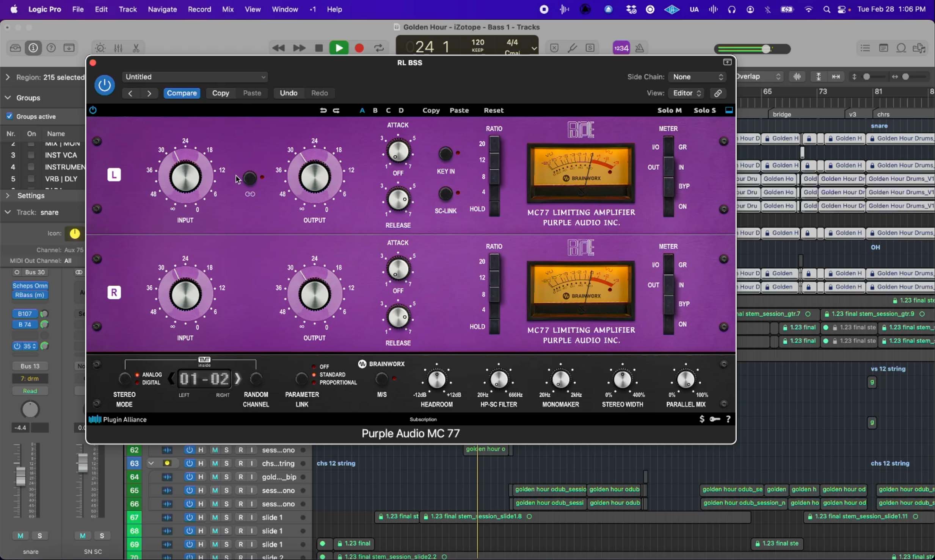Select preset bank B in MC77
The height and width of the screenshot is (560, 935).
click(375, 110)
